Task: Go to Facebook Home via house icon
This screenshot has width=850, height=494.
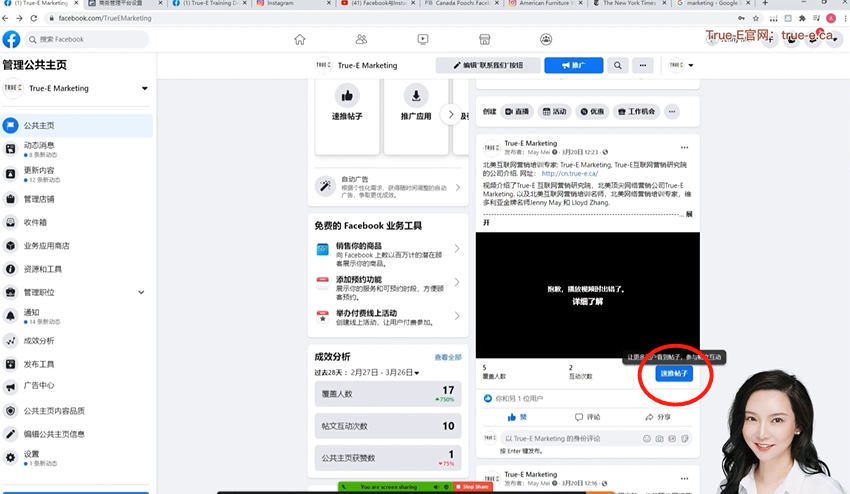Action: [x=299, y=39]
